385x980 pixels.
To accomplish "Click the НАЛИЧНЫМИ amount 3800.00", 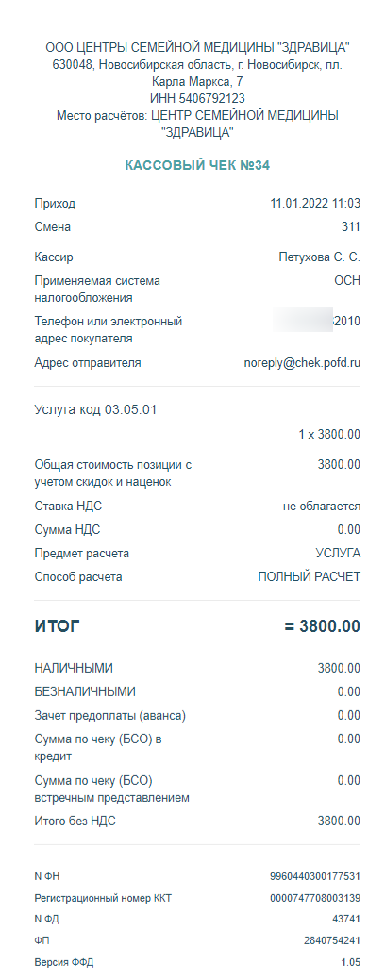I will coord(339,668).
